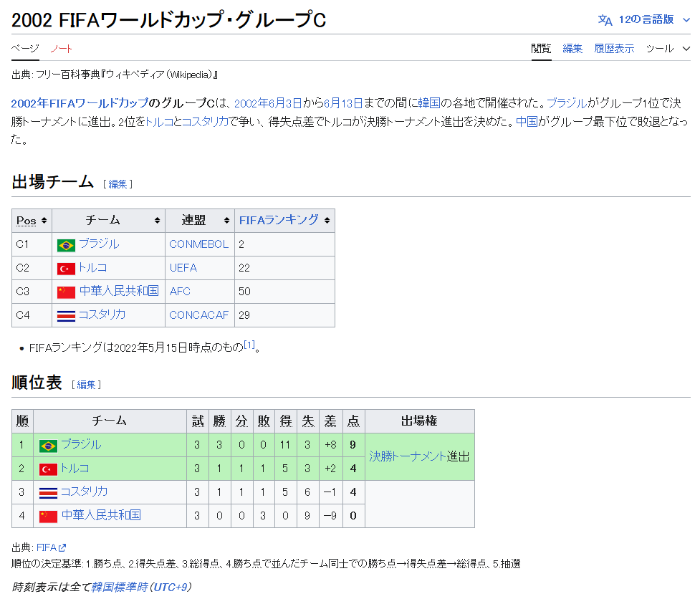Sort teams table by Pos column
This screenshot has height=604, width=700.
pyautogui.click(x=44, y=221)
